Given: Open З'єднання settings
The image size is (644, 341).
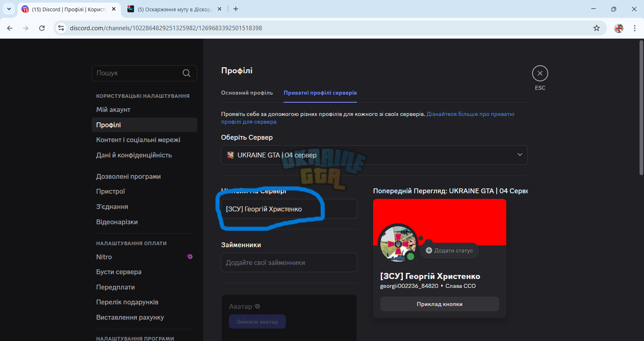Looking at the screenshot, I should [144, 207].
